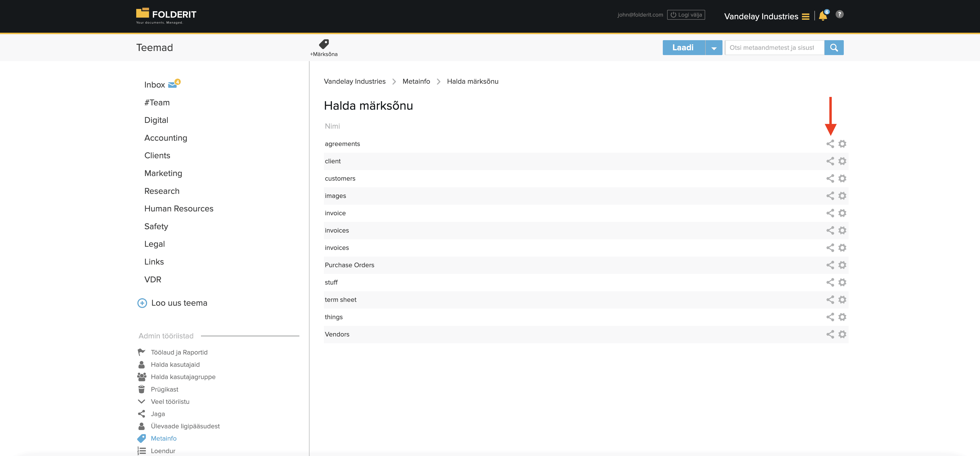Expand the Laadi dropdown arrow

click(714, 48)
